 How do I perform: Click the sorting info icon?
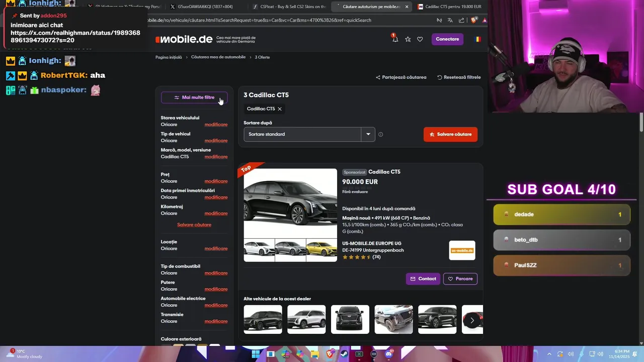tap(380, 134)
